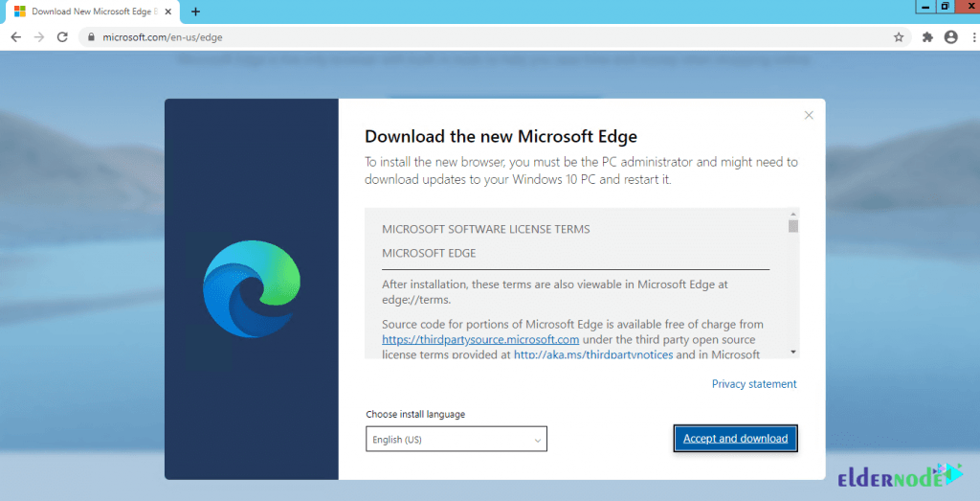Click the browser forward arrow
Image resolution: width=980 pixels, height=501 pixels.
pyautogui.click(x=39, y=37)
